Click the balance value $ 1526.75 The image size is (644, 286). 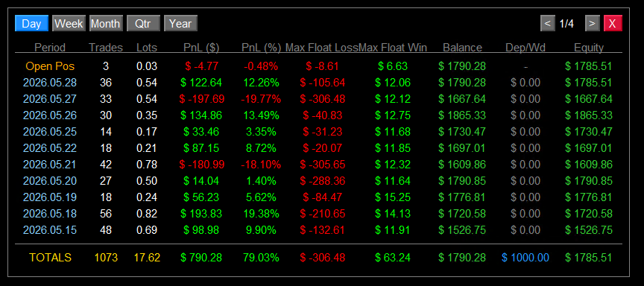point(462,230)
